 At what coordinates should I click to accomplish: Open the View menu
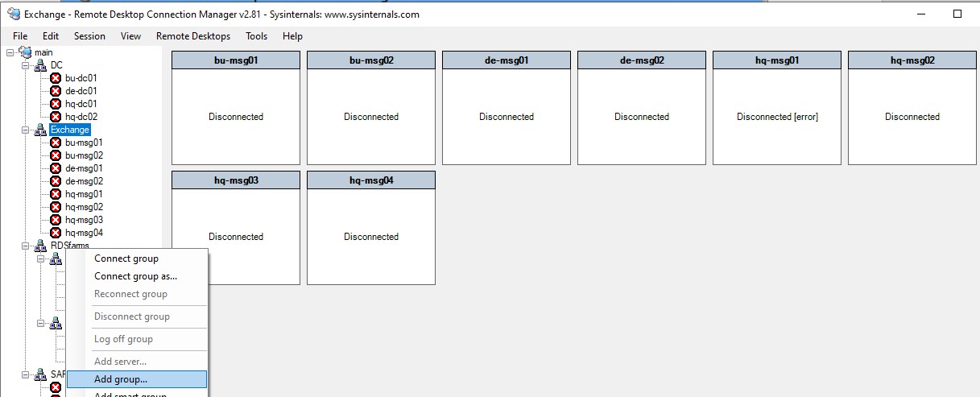pos(130,36)
